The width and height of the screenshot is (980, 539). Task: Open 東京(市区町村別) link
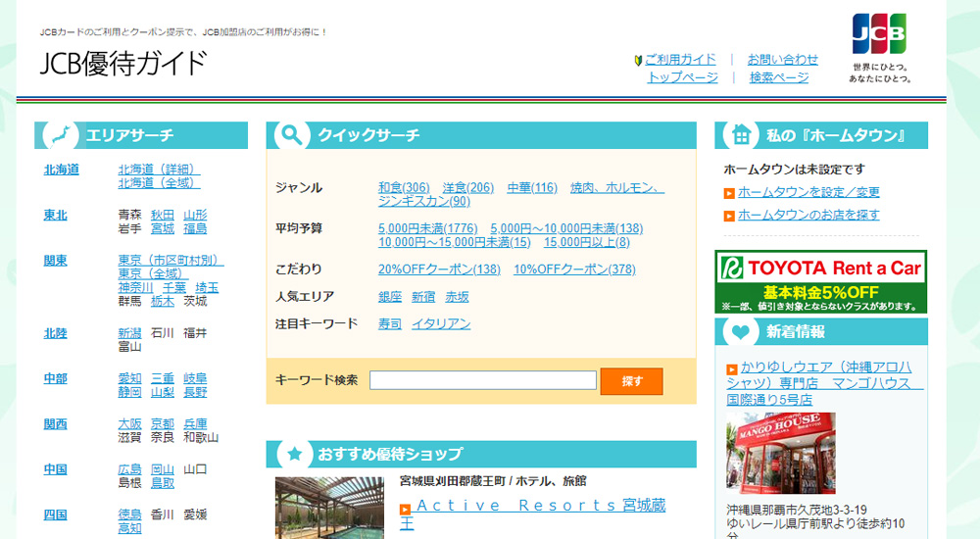coord(171,260)
